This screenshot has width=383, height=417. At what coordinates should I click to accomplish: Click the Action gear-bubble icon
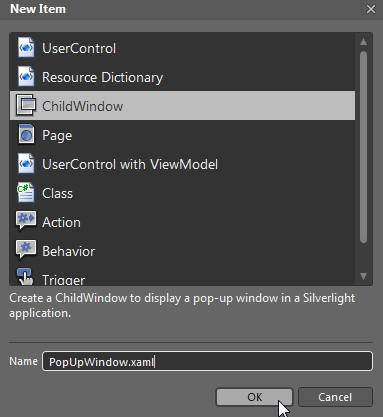(26, 220)
